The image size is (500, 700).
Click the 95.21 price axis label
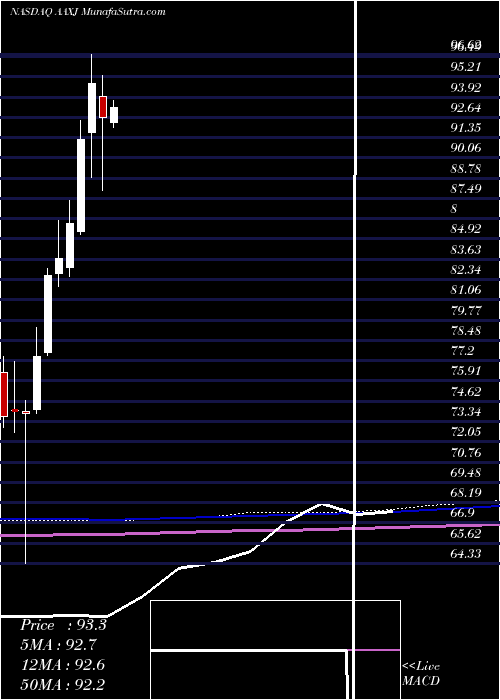coord(466,67)
